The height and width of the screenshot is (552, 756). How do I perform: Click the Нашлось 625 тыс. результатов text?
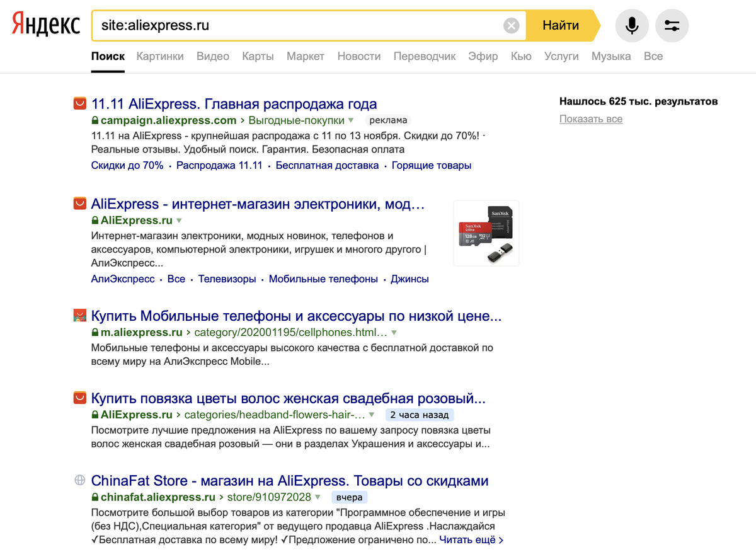tap(638, 101)
